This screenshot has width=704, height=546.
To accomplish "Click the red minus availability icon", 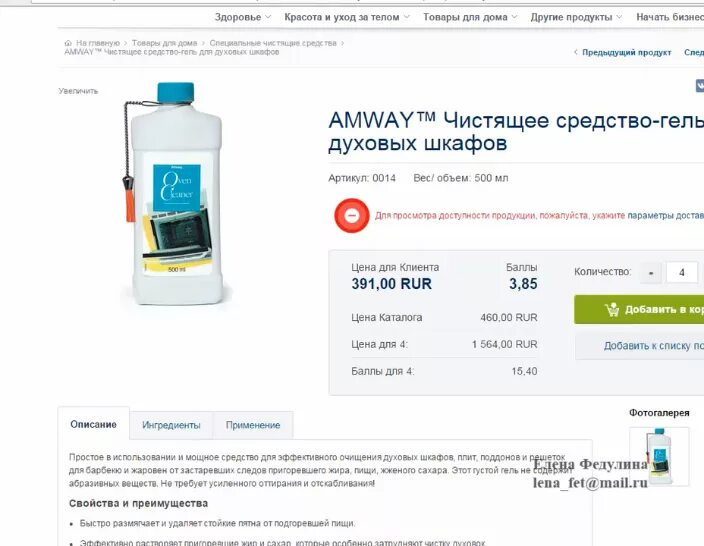I will pos(352,216).
